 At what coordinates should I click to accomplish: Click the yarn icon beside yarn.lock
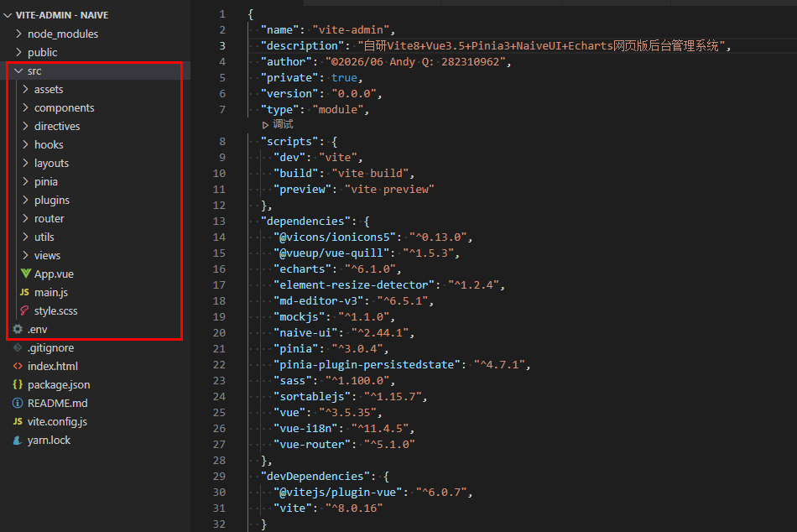[x=18, y=440]
